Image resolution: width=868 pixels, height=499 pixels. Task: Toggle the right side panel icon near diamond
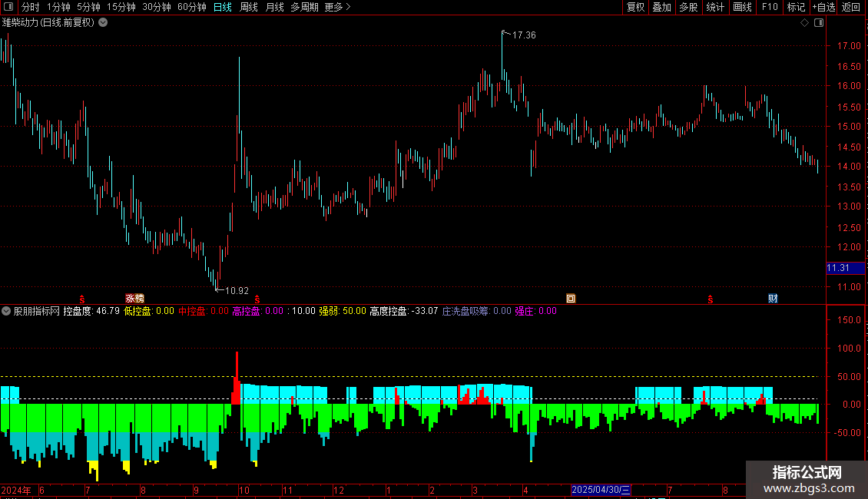coord(819,23)
